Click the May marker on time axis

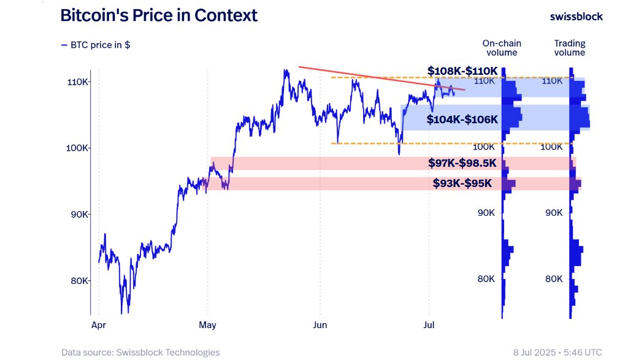(207, 325)
